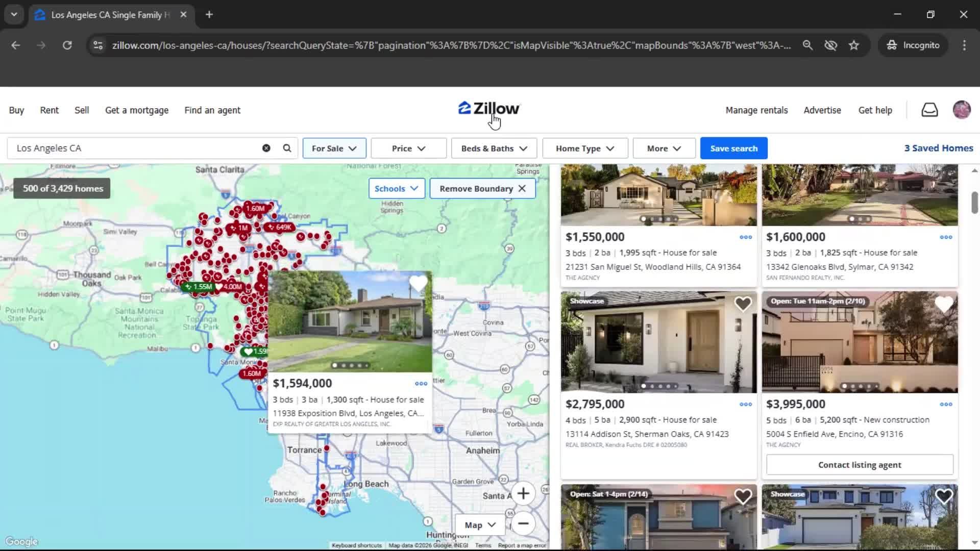
Task: Bookmark this page with star icon
Action: coord(854,45)
